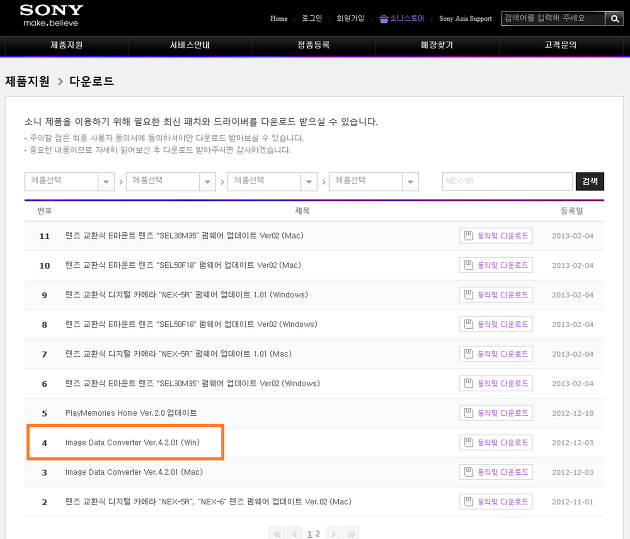
Task: Click 동의및 다운로드 for Image Data Converter Win
Action: coord(496,443)
